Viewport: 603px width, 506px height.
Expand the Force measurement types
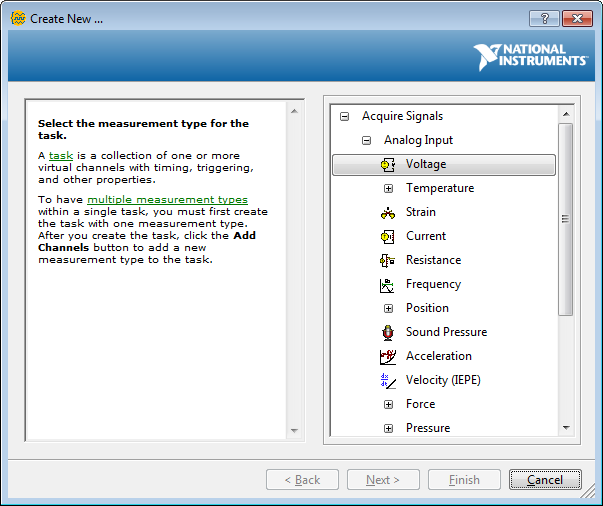point(389,405)
